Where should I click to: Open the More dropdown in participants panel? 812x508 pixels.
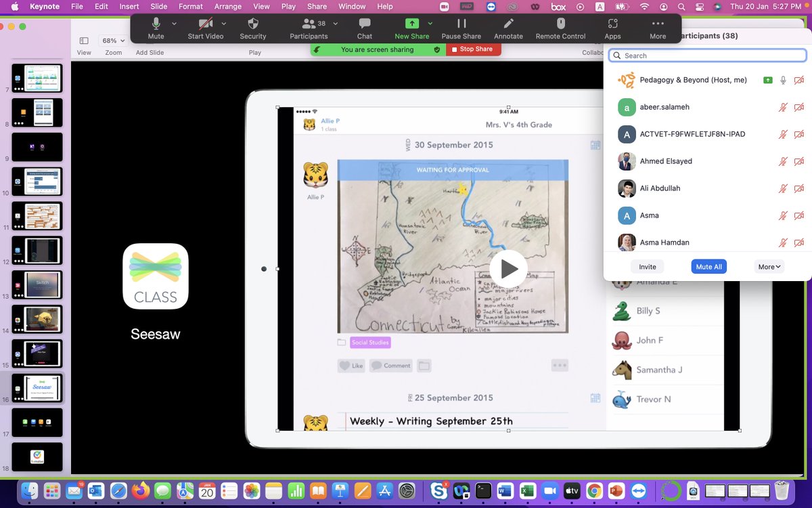point(769,267)
